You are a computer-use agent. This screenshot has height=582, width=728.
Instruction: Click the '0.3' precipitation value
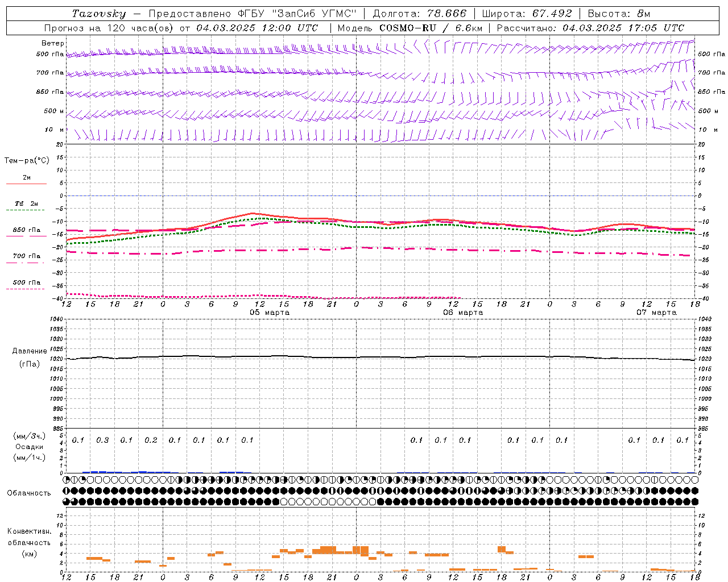tap(102, 440)
